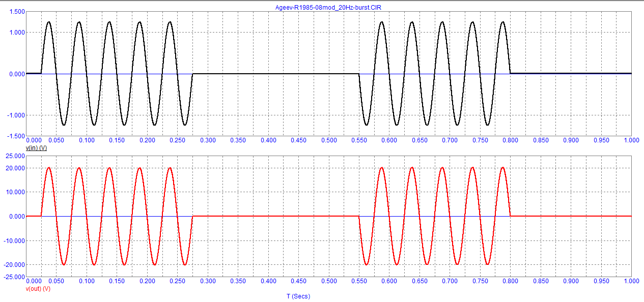Click -1.000 on the v(in) y-axis
644x302 pixels.
tap(15, 115)
